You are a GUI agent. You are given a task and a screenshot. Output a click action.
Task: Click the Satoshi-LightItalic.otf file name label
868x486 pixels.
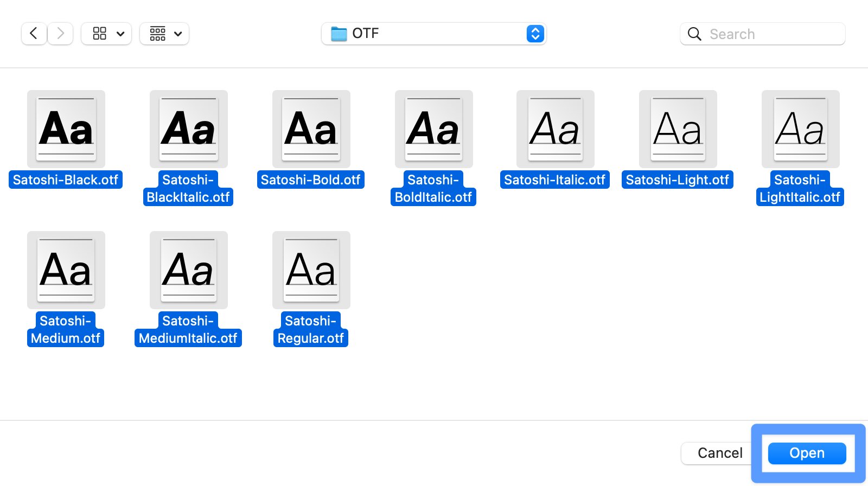[800, 188]
